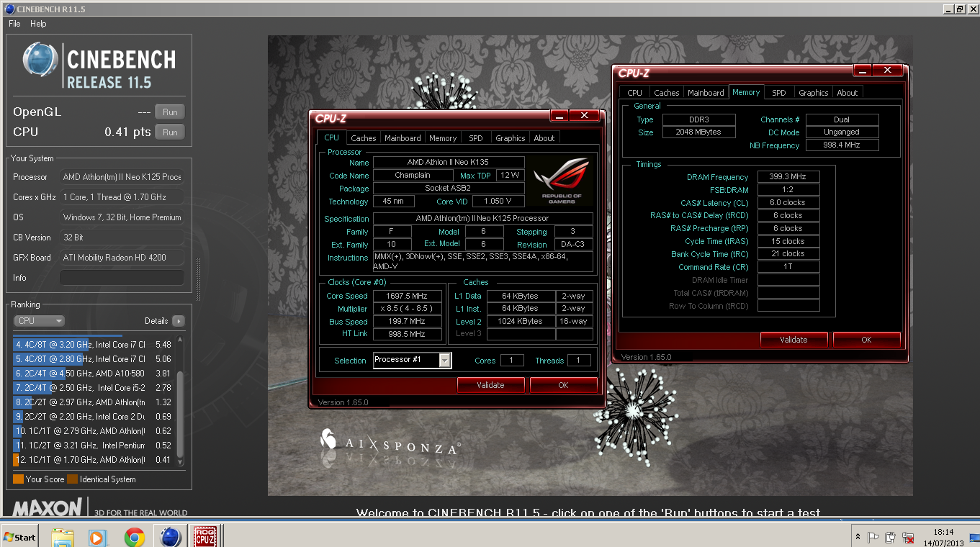The image size is (980, 547).
Task: Click the CINEBENCH title bar icon
Action: point(9,9)
